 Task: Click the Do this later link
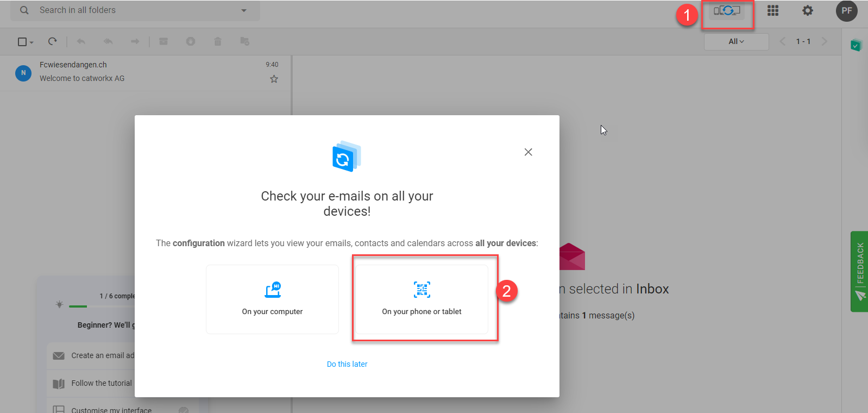(347, 364)
